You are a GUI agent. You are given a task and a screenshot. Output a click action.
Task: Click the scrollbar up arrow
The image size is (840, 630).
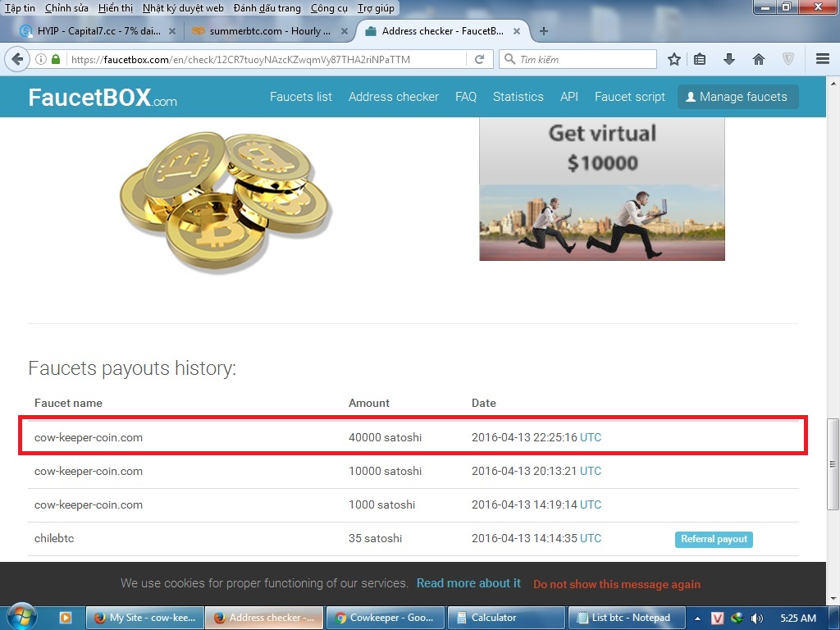833,84
